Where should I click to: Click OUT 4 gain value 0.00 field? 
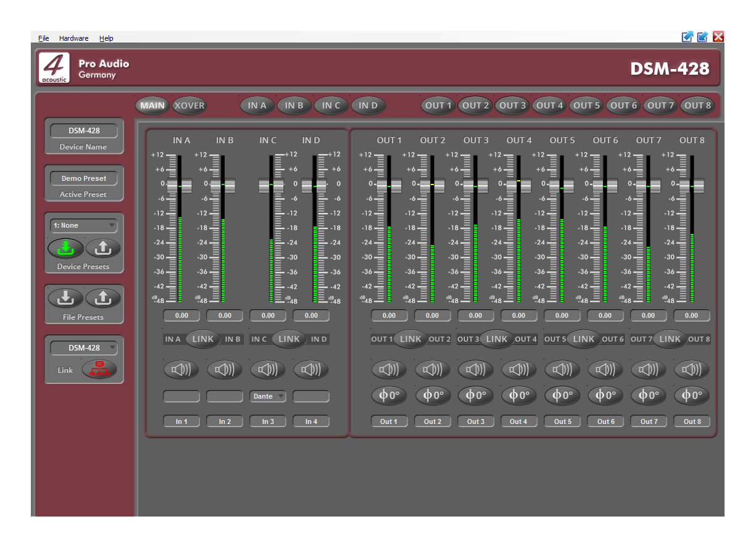(519, 315)
